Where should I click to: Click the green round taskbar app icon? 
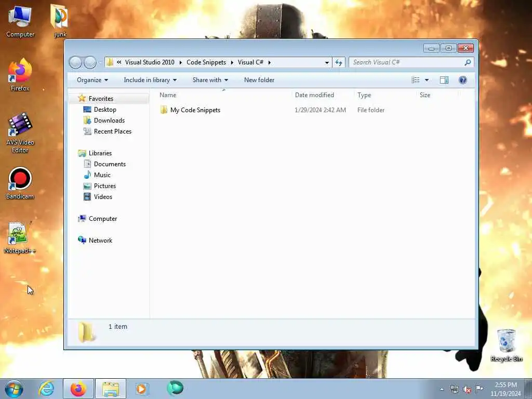pyautogui.click(x=175, y=388)
